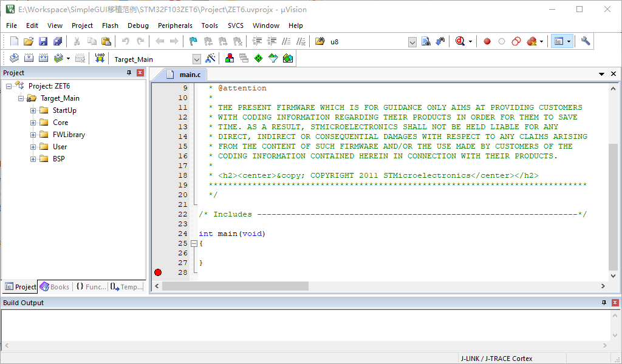622x364 pixels.
Task: Collapse the Target_Main node
Action: (21, 98)
